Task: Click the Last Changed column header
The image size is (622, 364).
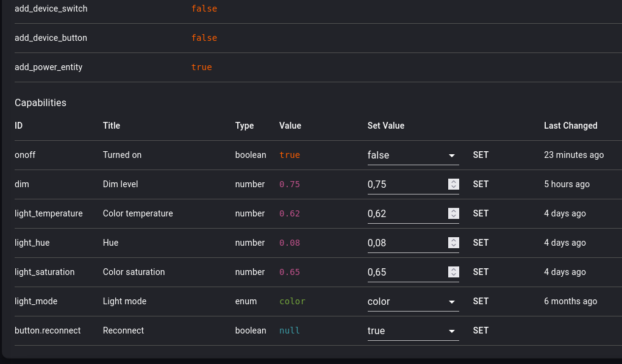Action: click(x=570, y=126)
